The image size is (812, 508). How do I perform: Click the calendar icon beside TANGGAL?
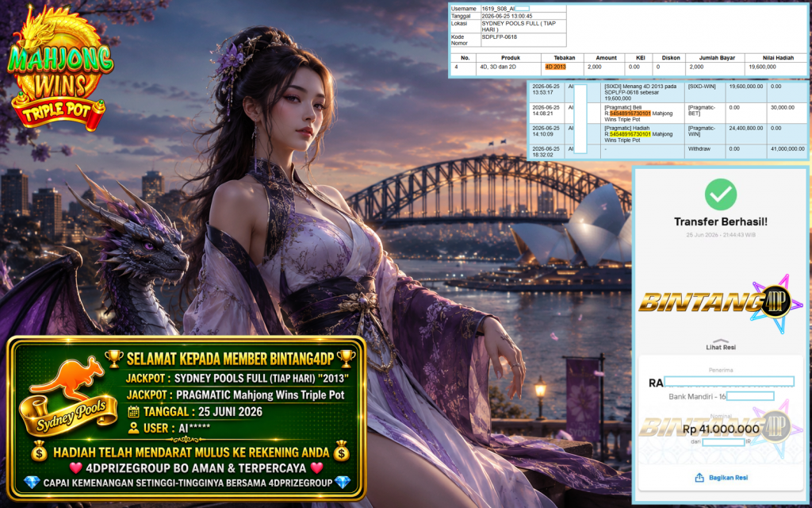[x=133, y=412]
